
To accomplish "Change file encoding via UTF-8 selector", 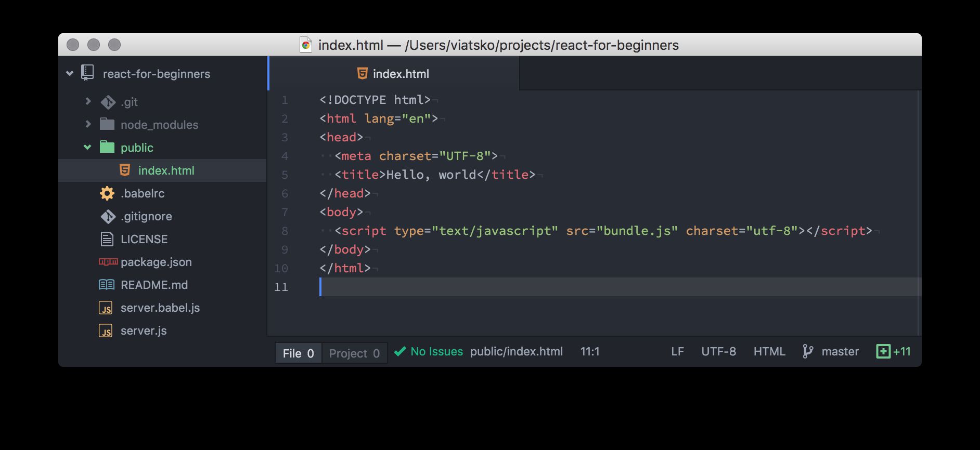I will 719,352.
